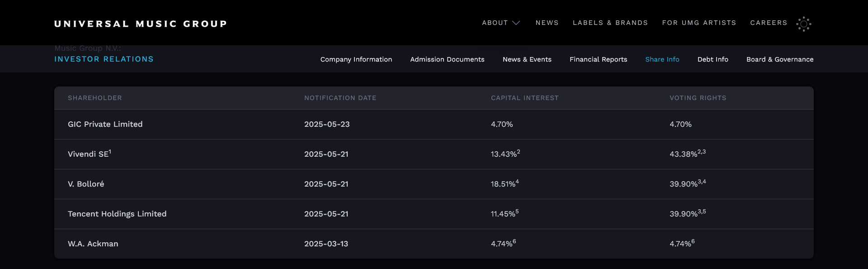Image resolution: width=868 pixels, height=269 pixels.
Task: Select Tencent Holdings Limited shareholder name
Action: (117, 214)
